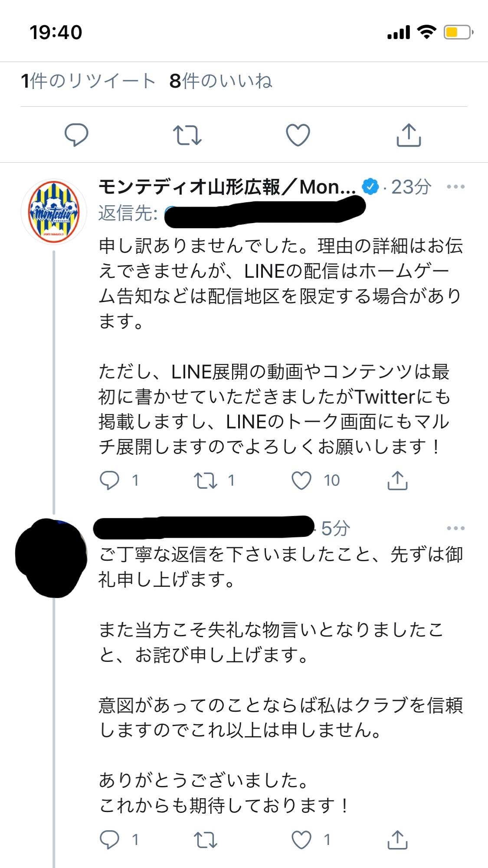Reply to Montedio Yamagata's tweet

(109, 480)
